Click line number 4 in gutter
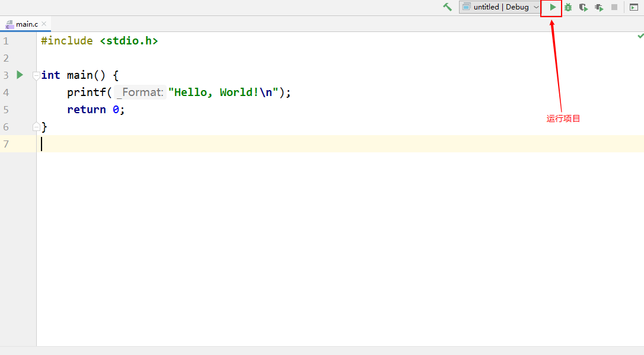 pyautogui.click(x=6, y=92)
